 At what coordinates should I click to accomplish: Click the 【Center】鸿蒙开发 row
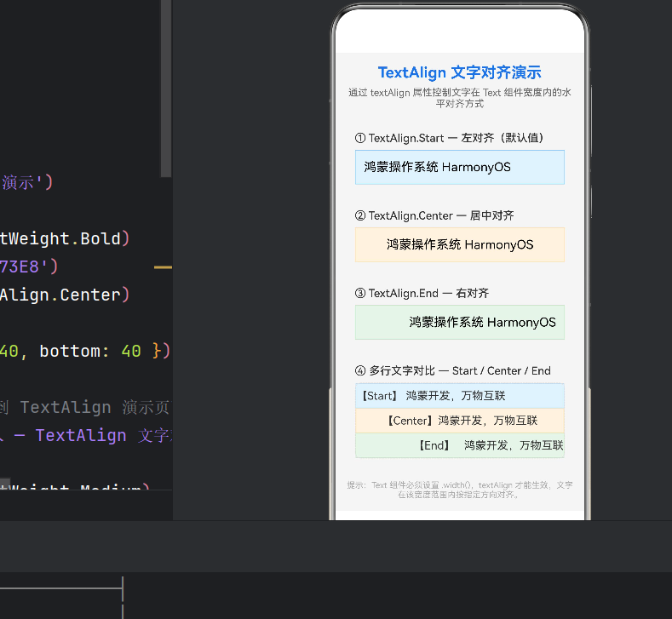(x=459, y=421)
